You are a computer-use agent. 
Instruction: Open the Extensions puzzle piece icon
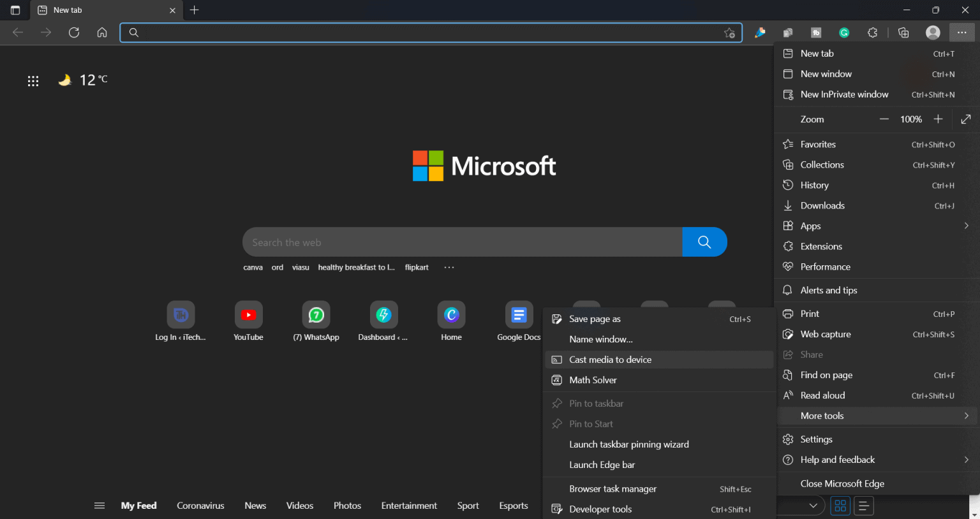click(872, 32)
